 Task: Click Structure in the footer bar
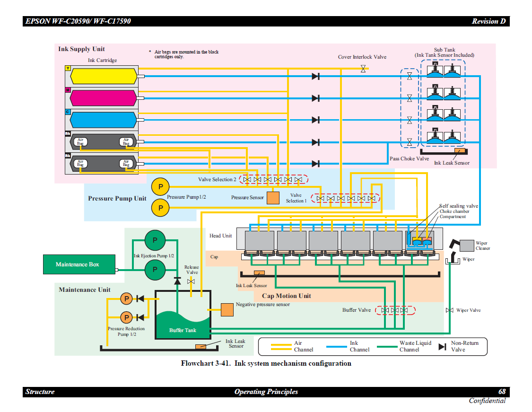point(40,392)
